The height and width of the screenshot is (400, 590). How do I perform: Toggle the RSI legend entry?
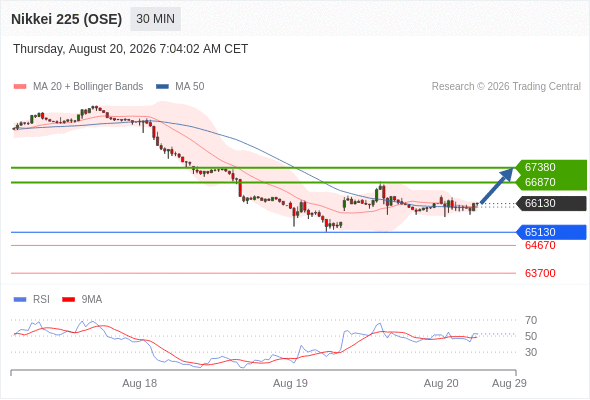[32, 299]
